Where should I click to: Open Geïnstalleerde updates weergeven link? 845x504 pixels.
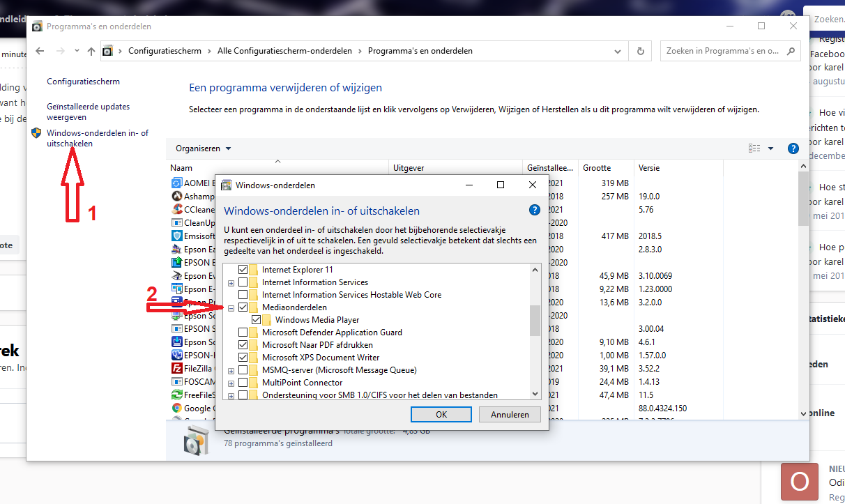[x=89, y=112]
